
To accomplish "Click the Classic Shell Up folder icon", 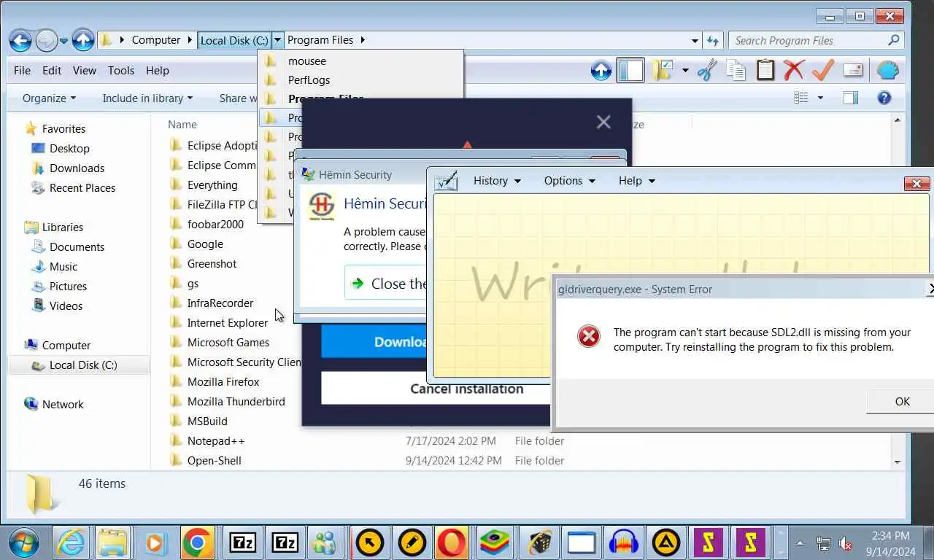I will tap(601, 71).
